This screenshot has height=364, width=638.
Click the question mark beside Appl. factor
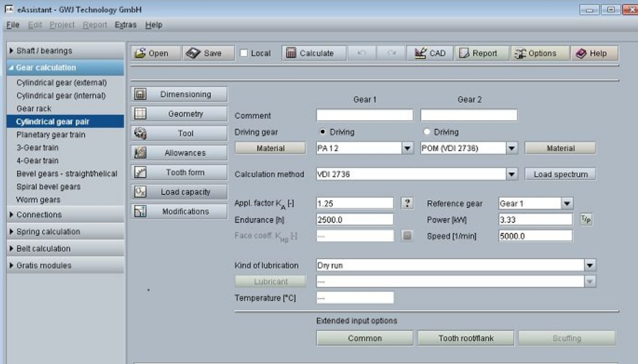pos(408,203)
